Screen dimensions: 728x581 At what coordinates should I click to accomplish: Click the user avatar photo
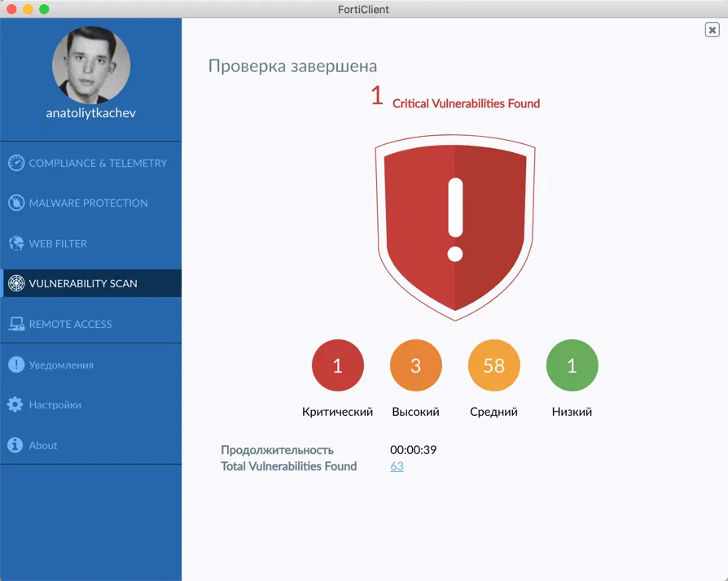click(91, 65)
